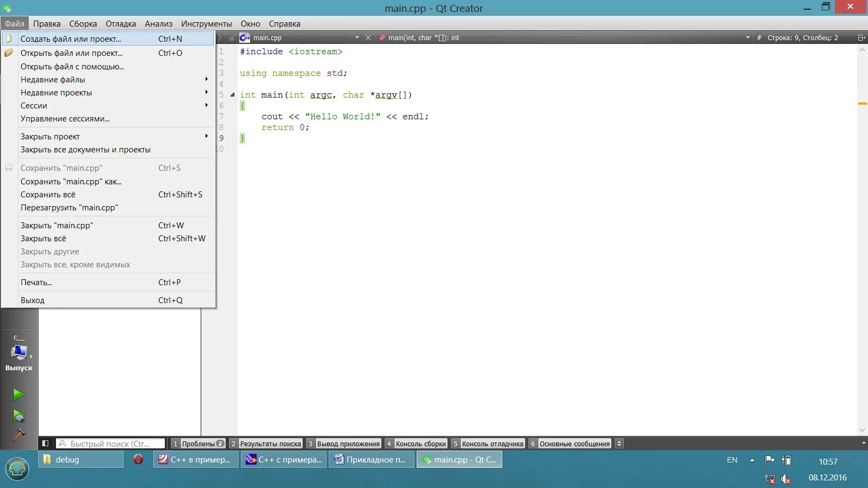868x488 pixels.
Task: Toggle the left sidebar visibility button
Action: point(46,444)
